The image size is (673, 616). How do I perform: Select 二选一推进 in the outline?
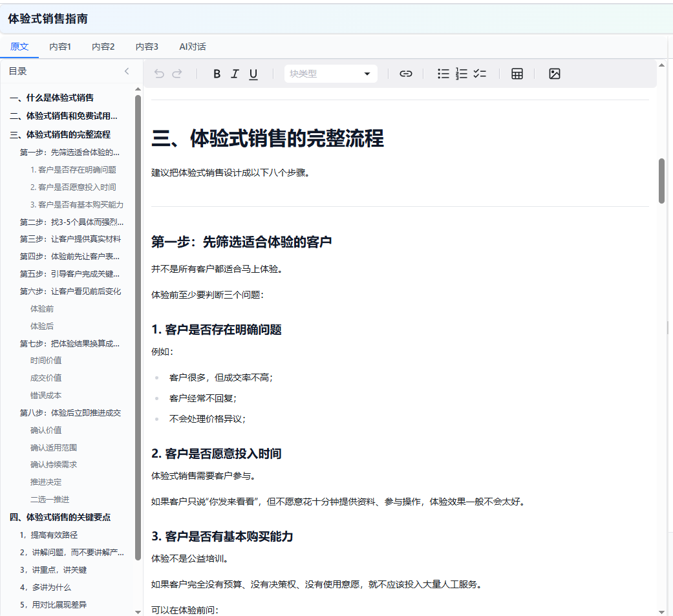point(50,500)
